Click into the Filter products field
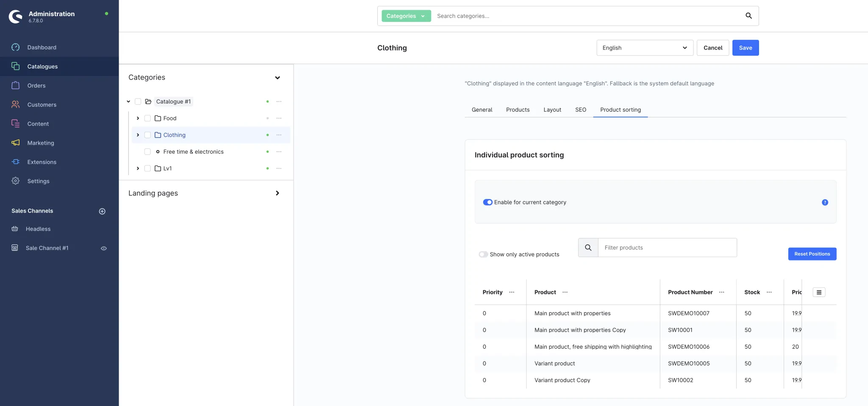This screenshot has width=868, height=406. [667, 248]
